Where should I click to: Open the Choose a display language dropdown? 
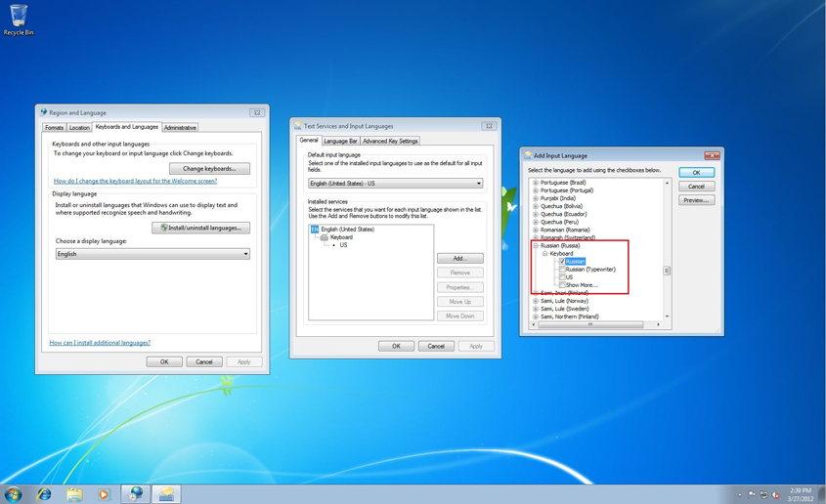click(152, 254)
